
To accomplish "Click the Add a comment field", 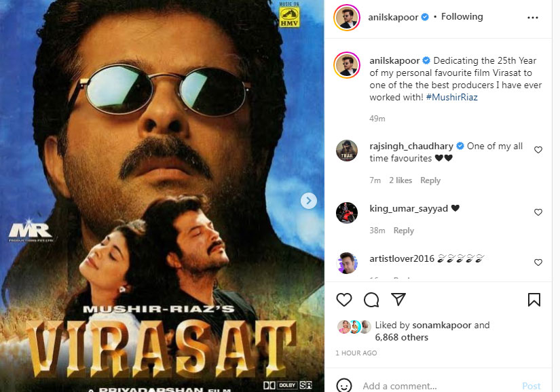I will pyautogui.click(x=438, y=386).
